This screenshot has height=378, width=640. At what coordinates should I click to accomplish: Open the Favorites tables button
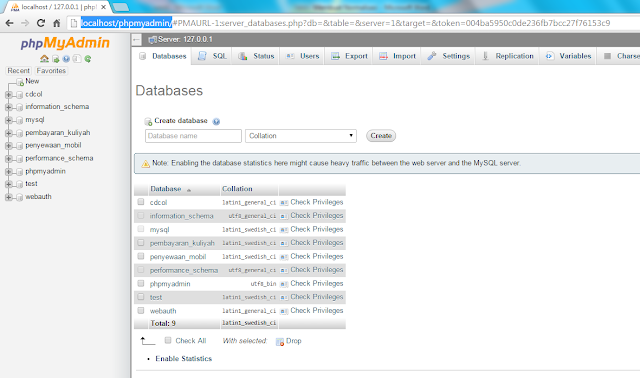(51, 71)
